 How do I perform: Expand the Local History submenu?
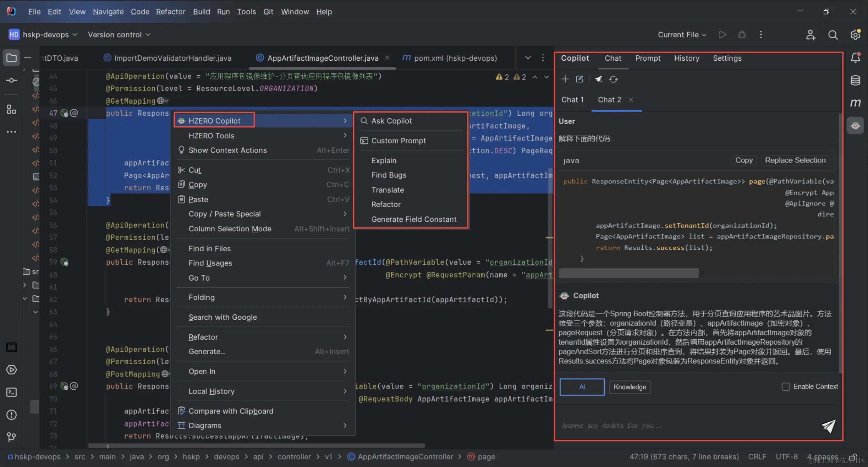tap(263, 391)
